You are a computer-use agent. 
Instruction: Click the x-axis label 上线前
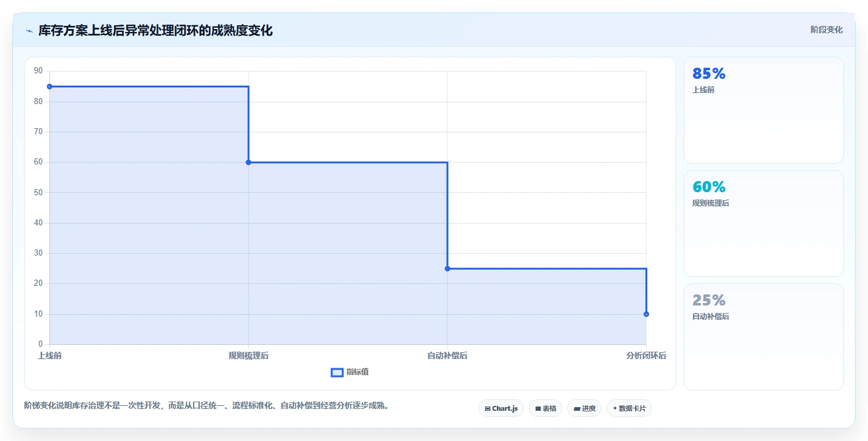[49, 355]
